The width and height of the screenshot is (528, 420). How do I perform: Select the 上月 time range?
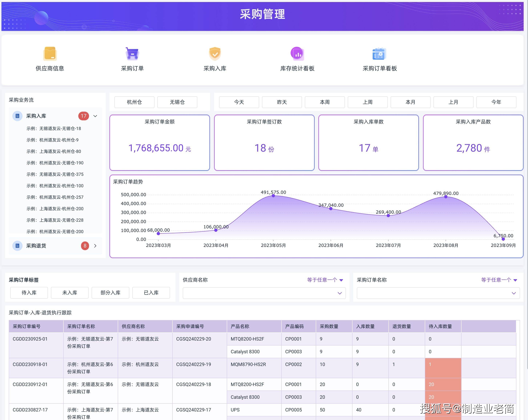[x=453, y=102]
